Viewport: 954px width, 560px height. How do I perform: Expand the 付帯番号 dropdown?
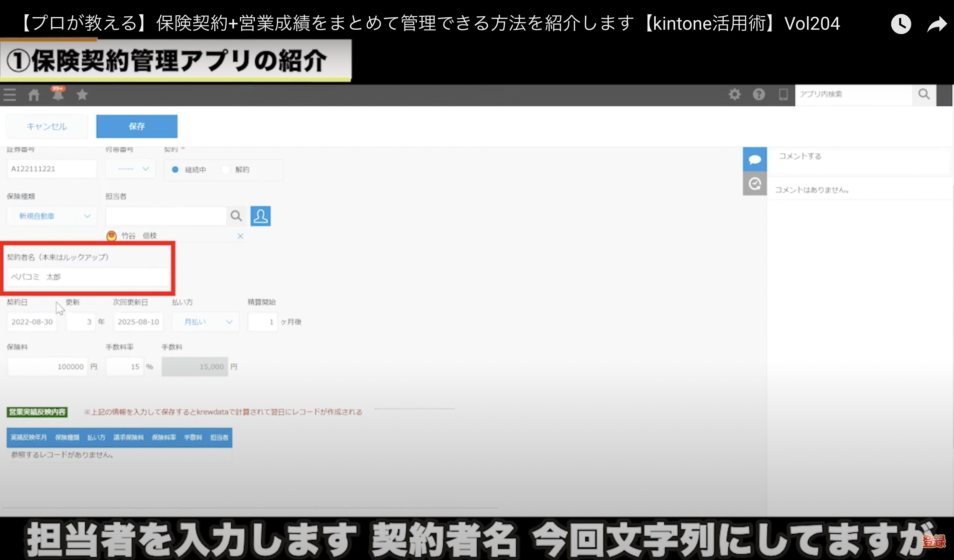click(x=131, y=169)
